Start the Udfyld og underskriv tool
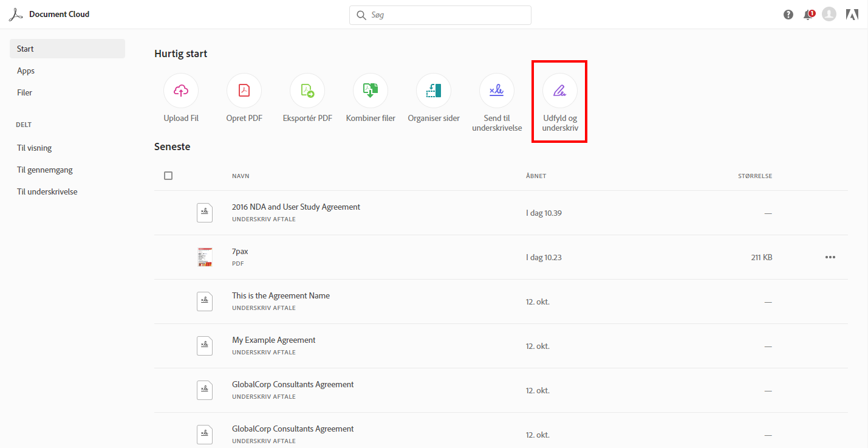Viewport: 868px width, 448px height. [x=560, y=91]
